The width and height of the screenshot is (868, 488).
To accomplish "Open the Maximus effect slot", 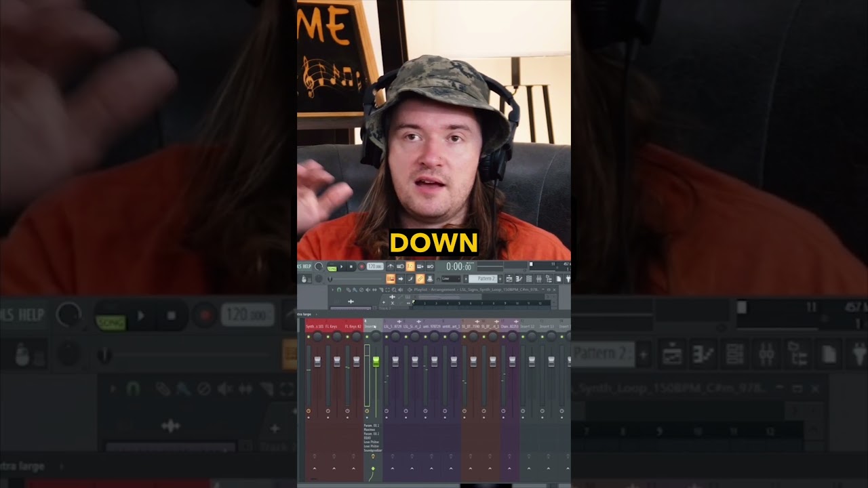I will (370, 430).
